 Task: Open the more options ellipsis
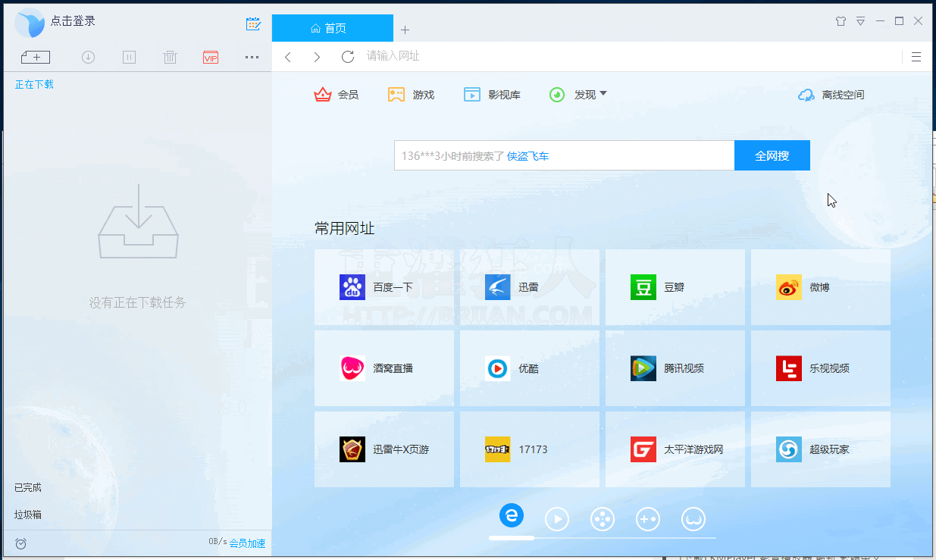tap(252, 57)
